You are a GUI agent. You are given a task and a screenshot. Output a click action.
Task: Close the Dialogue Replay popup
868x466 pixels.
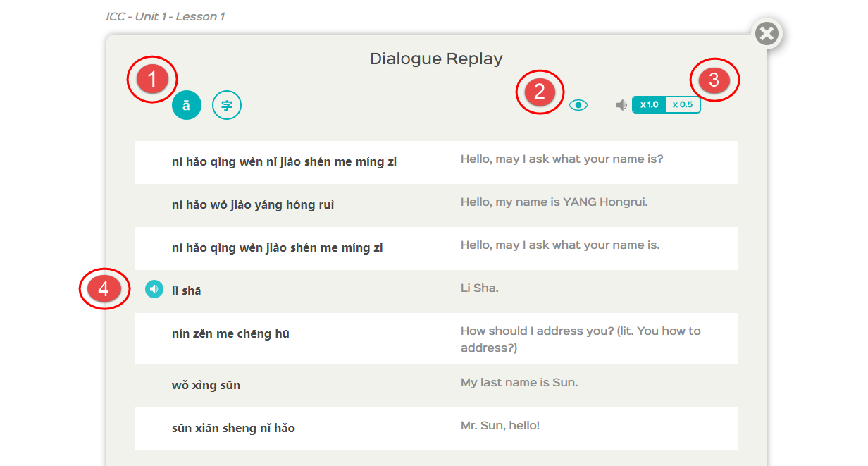pos(767,33)
